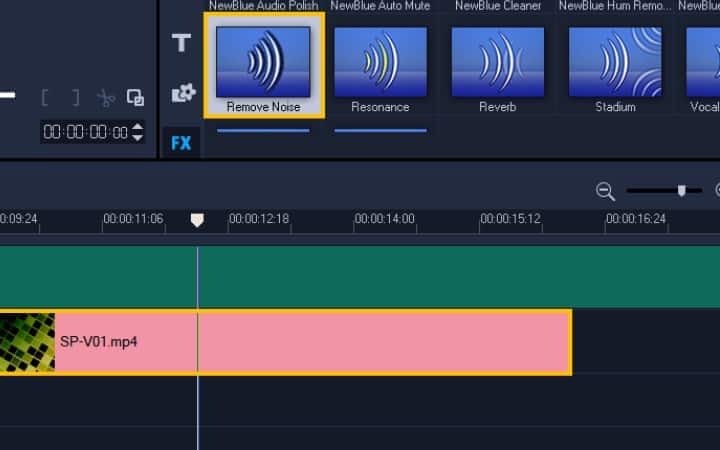The height and width of the screenshot is (450, 720).
Task: Click the playhead marker on ruler
Action: point(197,219)
